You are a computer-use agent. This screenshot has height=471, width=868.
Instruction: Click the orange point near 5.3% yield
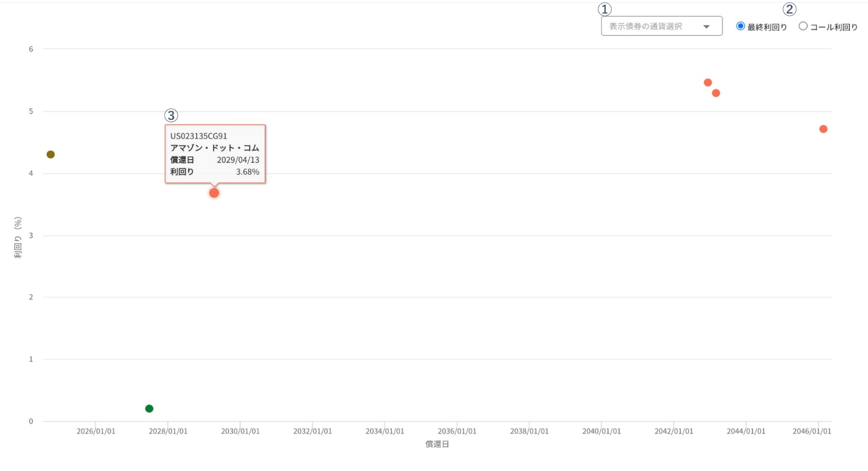(716, 93)
